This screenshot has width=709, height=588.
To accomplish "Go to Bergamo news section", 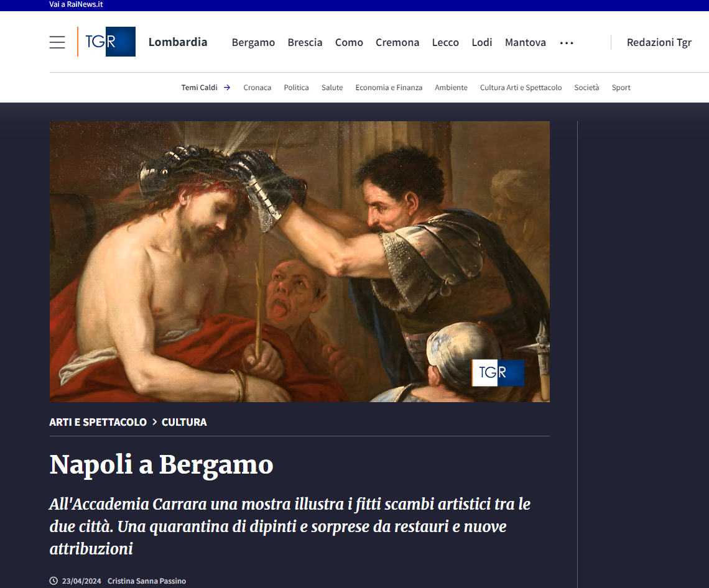I will coord(253,42).
